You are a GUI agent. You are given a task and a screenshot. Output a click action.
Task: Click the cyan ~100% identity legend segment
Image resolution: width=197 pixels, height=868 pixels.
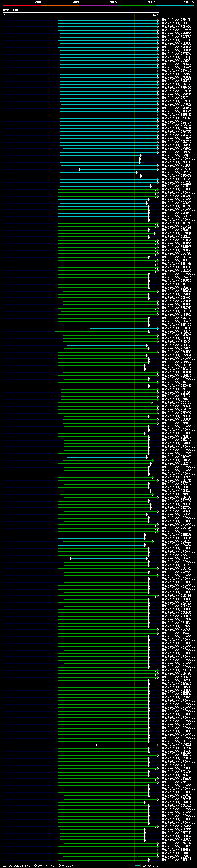[175, 6]
